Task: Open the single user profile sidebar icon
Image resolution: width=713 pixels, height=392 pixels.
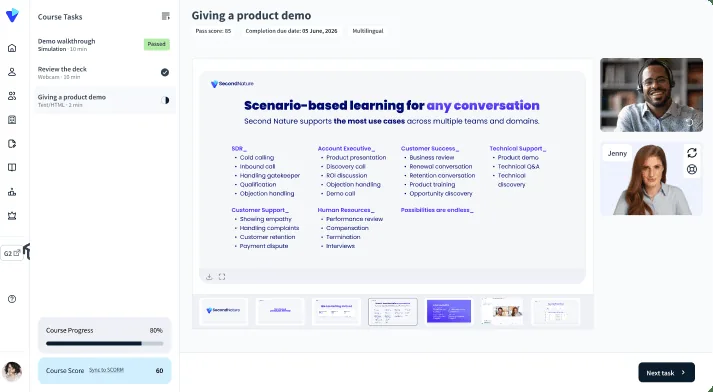Action: [x=12, y=72]
